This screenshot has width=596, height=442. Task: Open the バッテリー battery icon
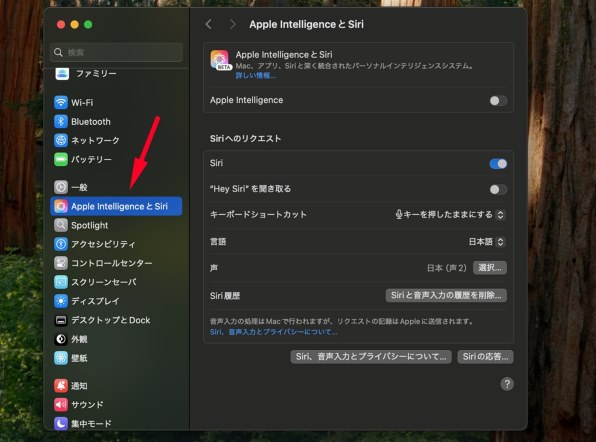(x=61, y=159)
